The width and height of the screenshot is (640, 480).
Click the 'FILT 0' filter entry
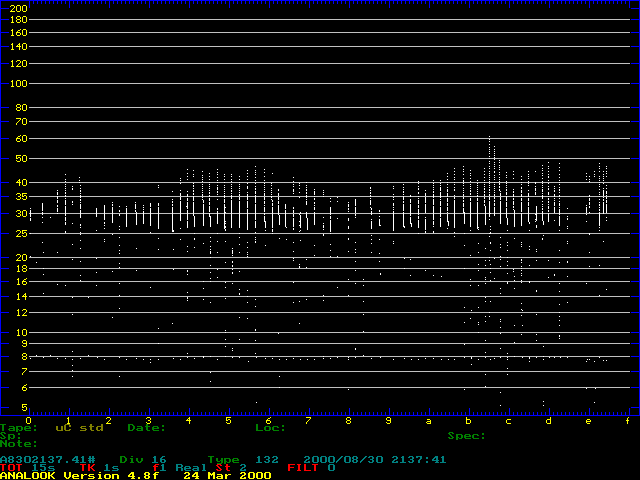311,468
